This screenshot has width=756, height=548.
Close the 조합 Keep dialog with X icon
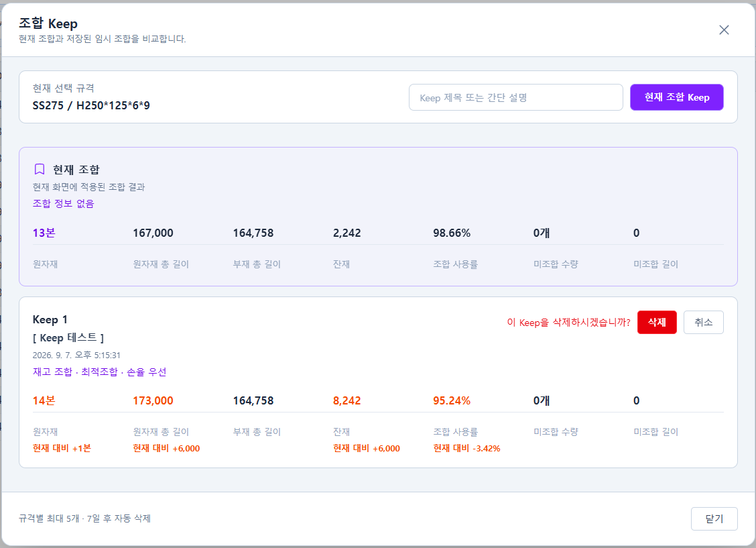coord(724,30)
